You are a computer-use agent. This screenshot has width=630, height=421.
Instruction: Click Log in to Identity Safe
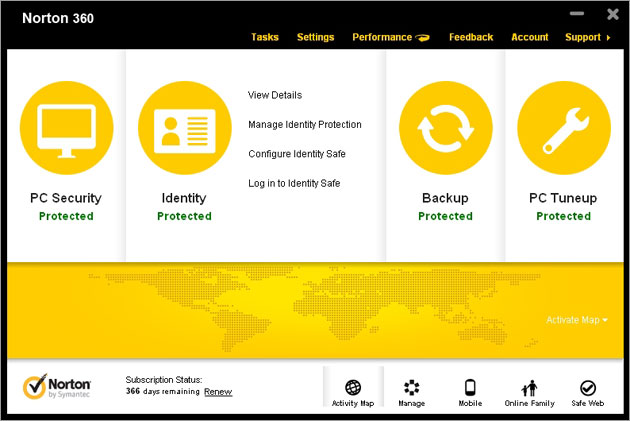(x=294, y=183)
